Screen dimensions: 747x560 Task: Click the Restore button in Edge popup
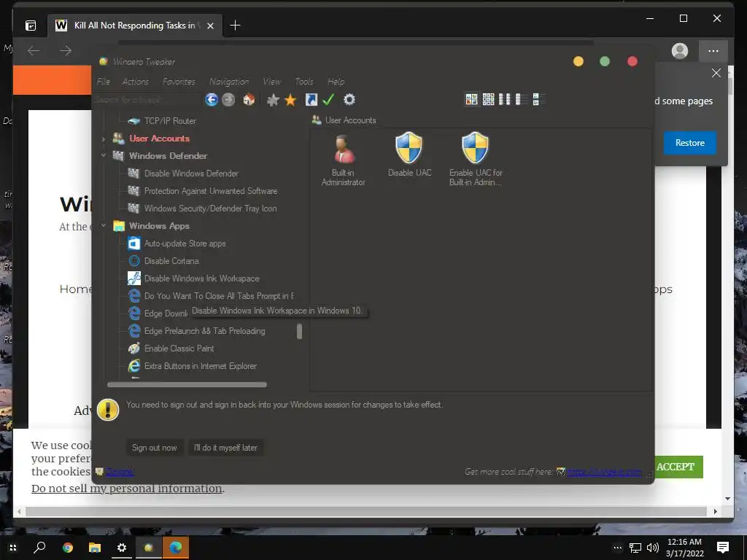point(690,143)
